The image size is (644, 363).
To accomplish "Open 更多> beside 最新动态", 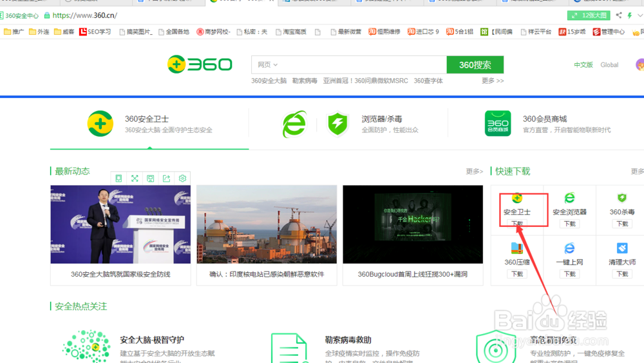I will [475, 172].
